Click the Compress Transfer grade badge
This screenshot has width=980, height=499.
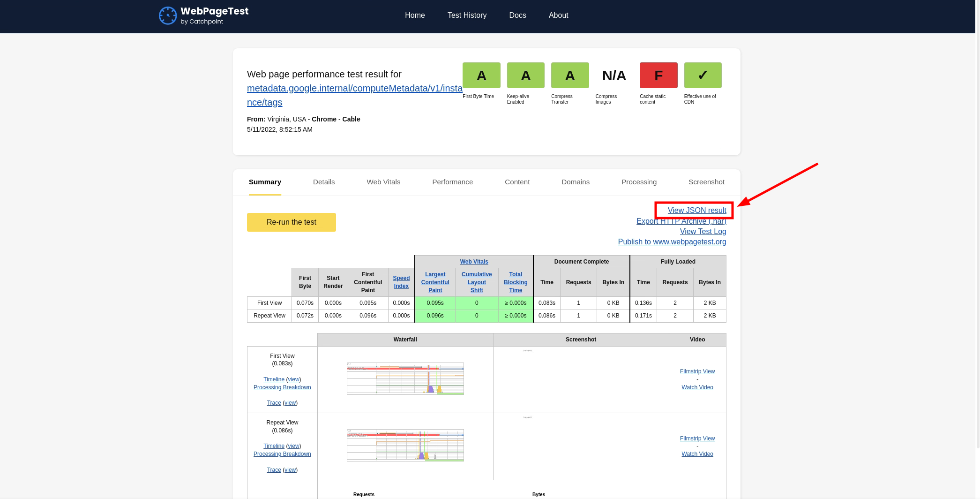click(x=569, y=75)
